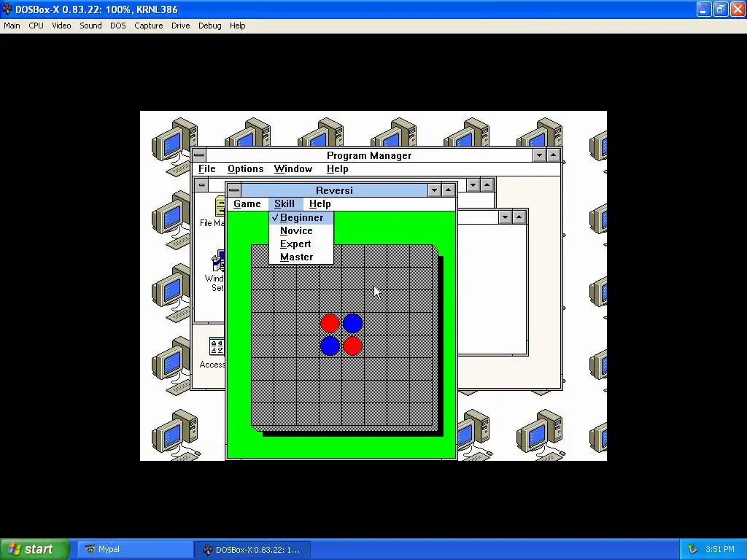
Task: Click the Reversi title bar
Action: coord(334,190)
